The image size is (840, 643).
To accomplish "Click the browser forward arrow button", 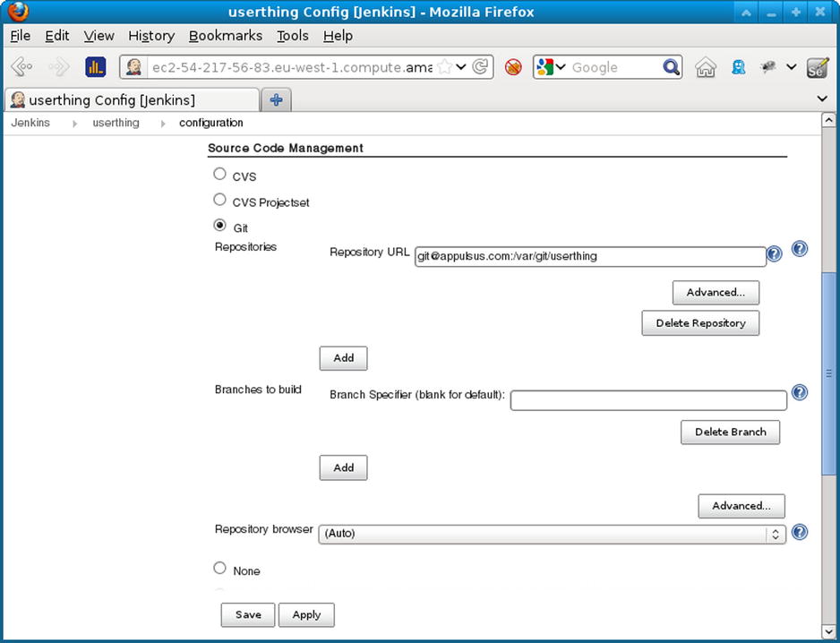I will click(x=58, y=67).
